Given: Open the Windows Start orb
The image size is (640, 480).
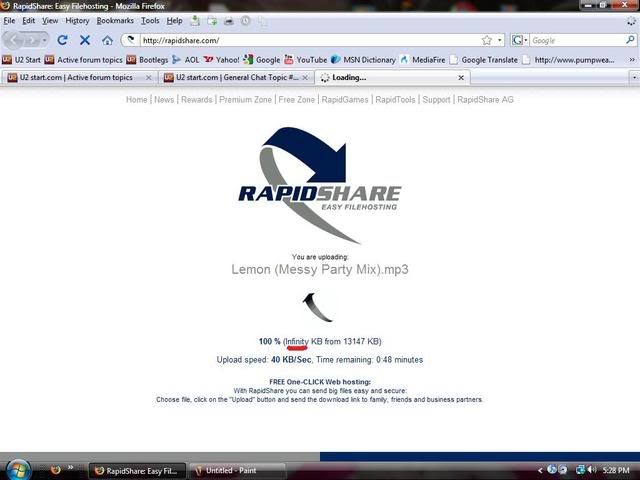Looking at the screenshot, I should click(16, 470).
